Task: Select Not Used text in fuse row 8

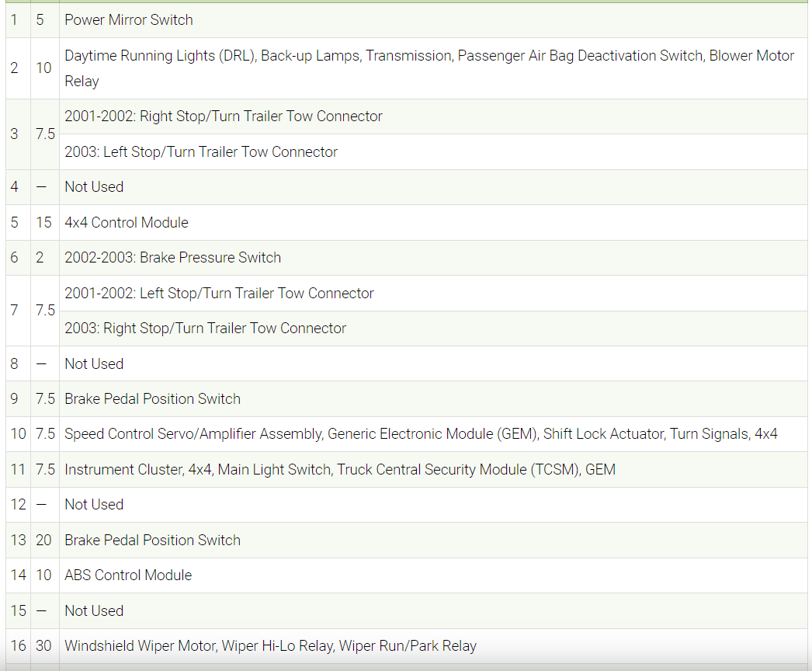Action: [x=94, y=364]
